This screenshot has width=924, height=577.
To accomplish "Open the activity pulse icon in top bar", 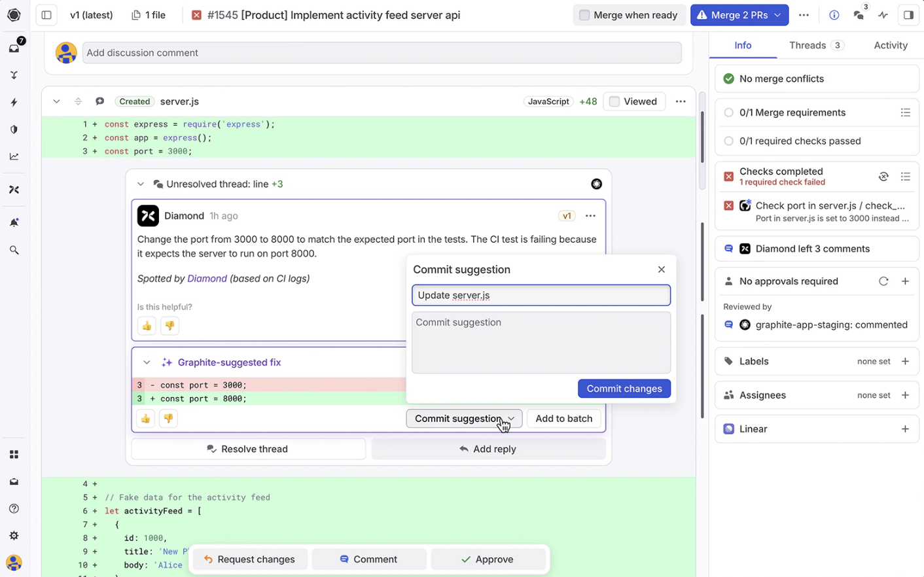I will pos(883,14).
